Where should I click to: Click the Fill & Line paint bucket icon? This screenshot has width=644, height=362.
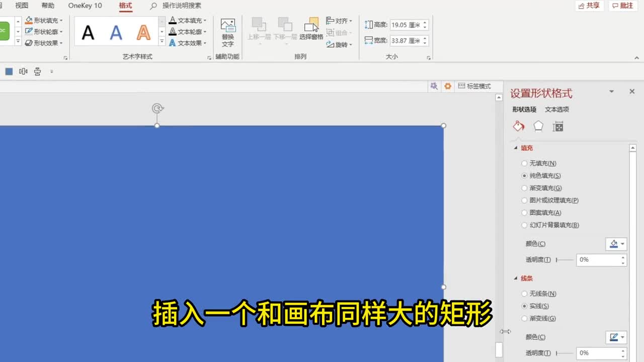[x=519, y=126]
